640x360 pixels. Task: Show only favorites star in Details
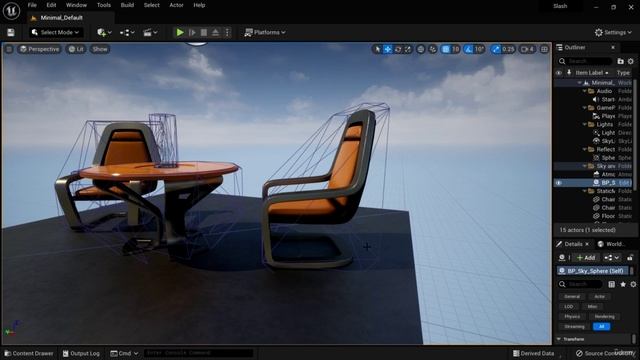pos(623,284)
